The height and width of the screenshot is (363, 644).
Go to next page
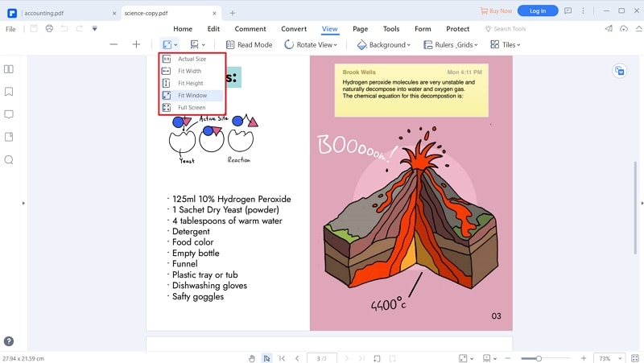click(347, 358)
